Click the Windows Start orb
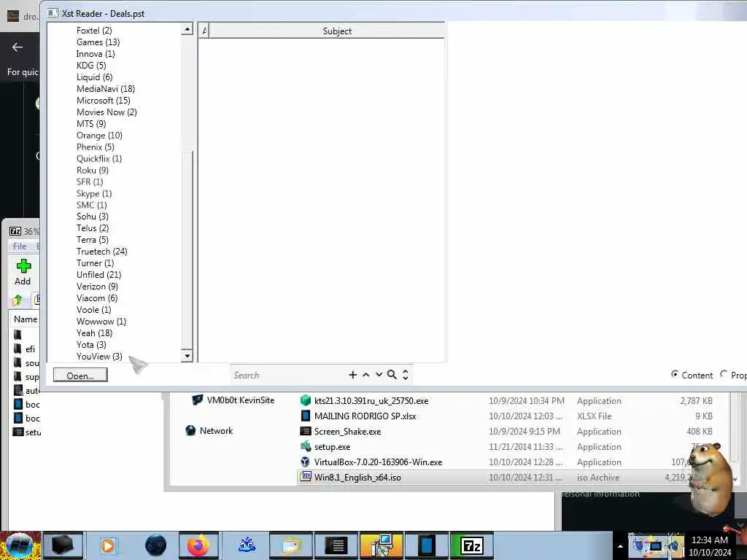Screen dimensions: 747x560 click(x=19, y=545)
